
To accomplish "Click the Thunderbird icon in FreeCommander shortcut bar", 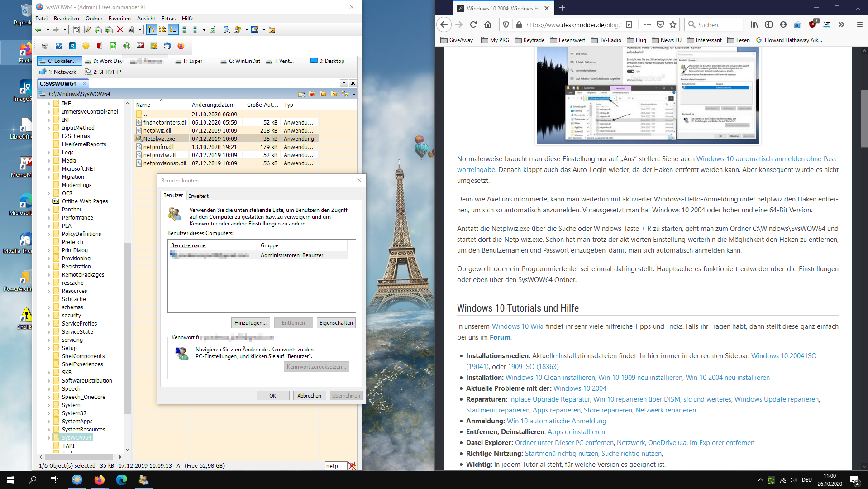I will (167, 46).
